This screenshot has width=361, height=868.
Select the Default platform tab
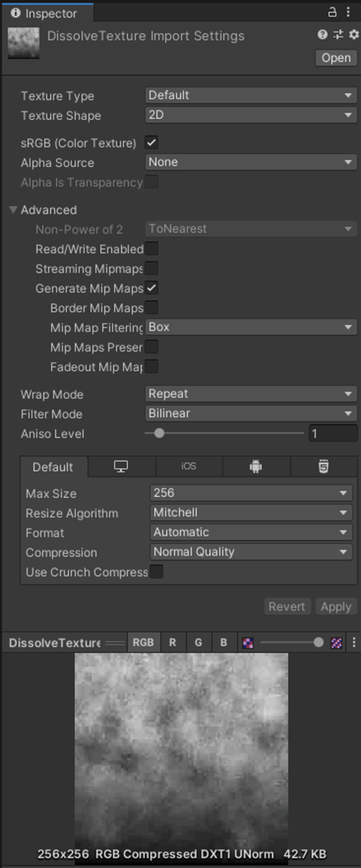click(53, 467)
